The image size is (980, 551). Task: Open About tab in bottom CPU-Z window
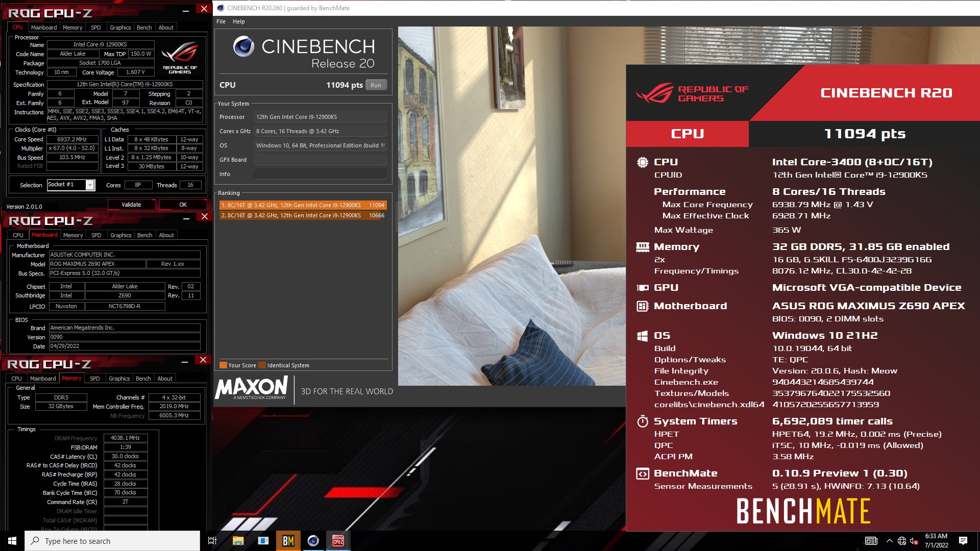click(x=165, y=379)
